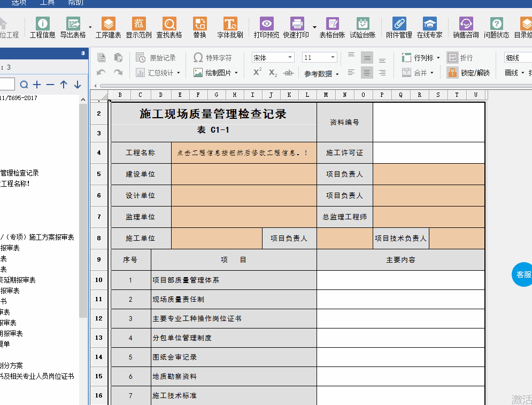Click the 客服 customer service button
The image size is (532, 405).
click(x=523, y=274)
